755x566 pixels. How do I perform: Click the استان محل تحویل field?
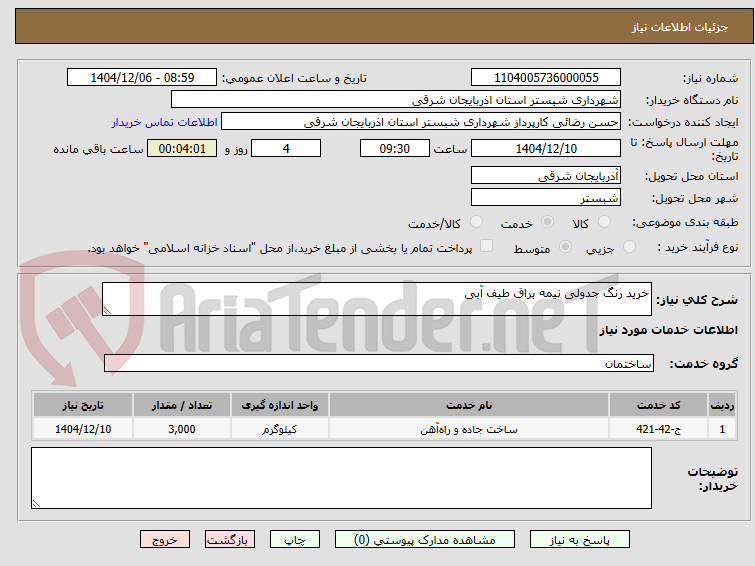click(x=546, y=176)
